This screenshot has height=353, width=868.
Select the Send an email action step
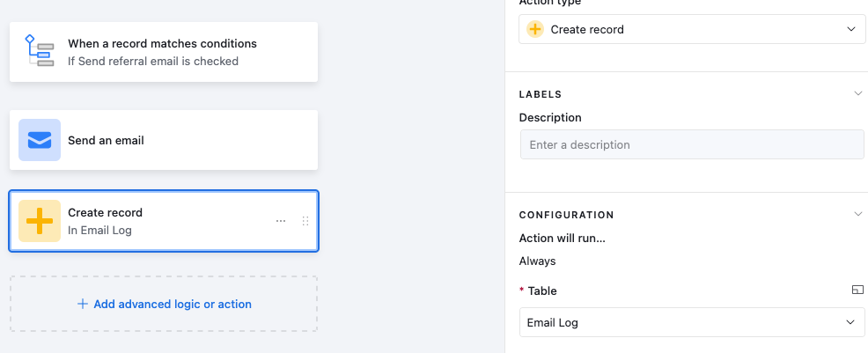164,140
